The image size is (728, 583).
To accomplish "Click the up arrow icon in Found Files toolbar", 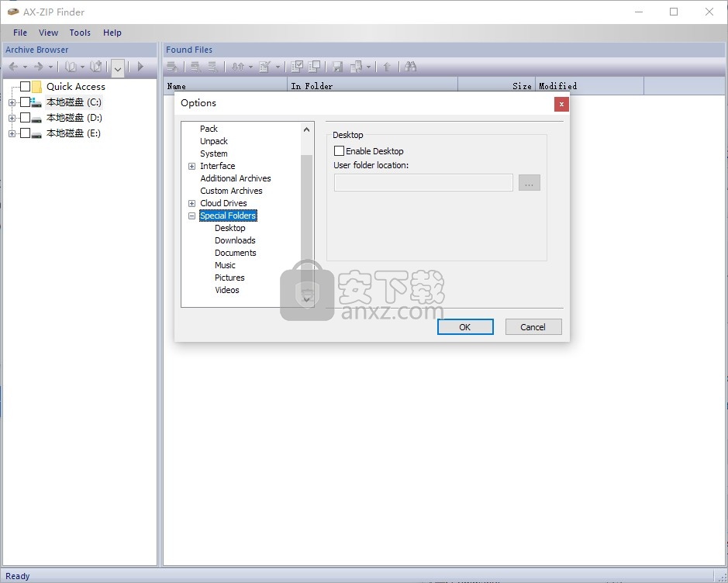I will coord(387,67).
